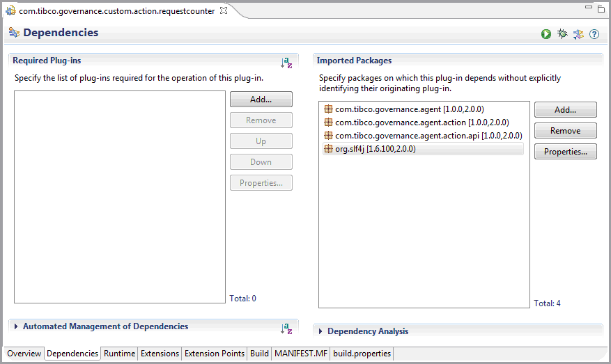
Task: Maximize the editor area
Action: [601, 8]
